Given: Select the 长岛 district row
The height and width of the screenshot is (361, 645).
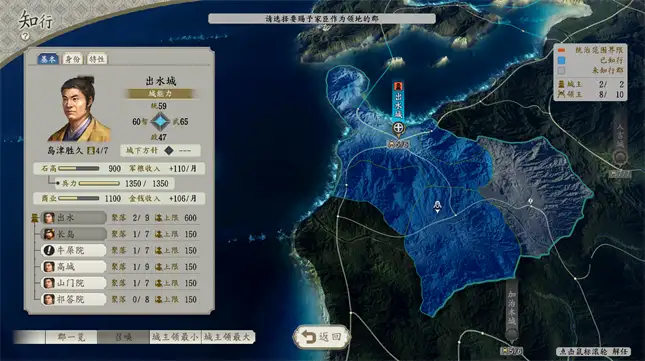Looking at the screenshot, I should 74,234.
